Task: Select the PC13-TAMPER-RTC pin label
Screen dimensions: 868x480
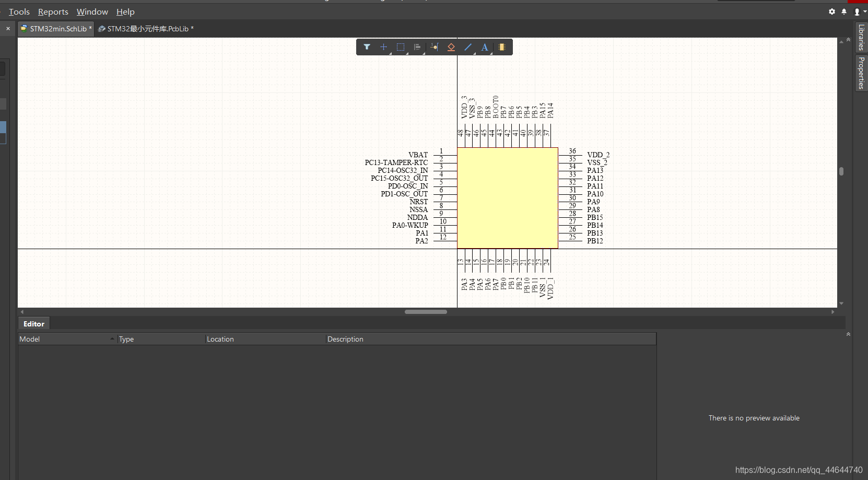Action: (x=396, y=163)
